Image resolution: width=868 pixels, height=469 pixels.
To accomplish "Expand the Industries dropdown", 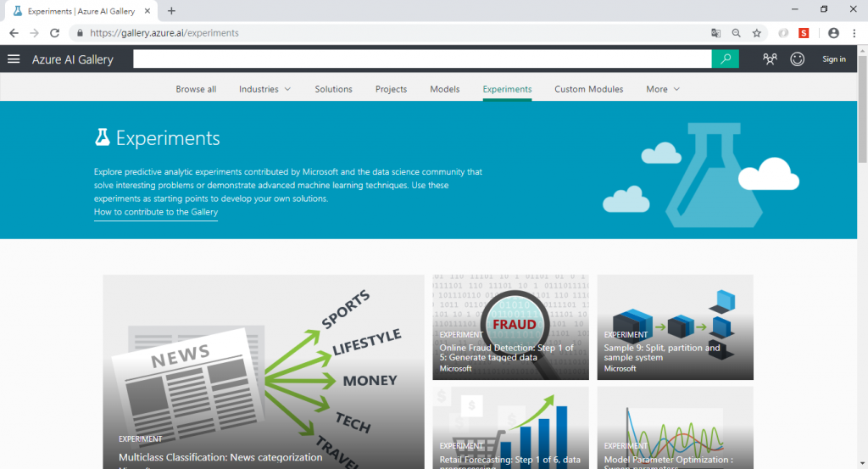I will click(x=264, y=89).
